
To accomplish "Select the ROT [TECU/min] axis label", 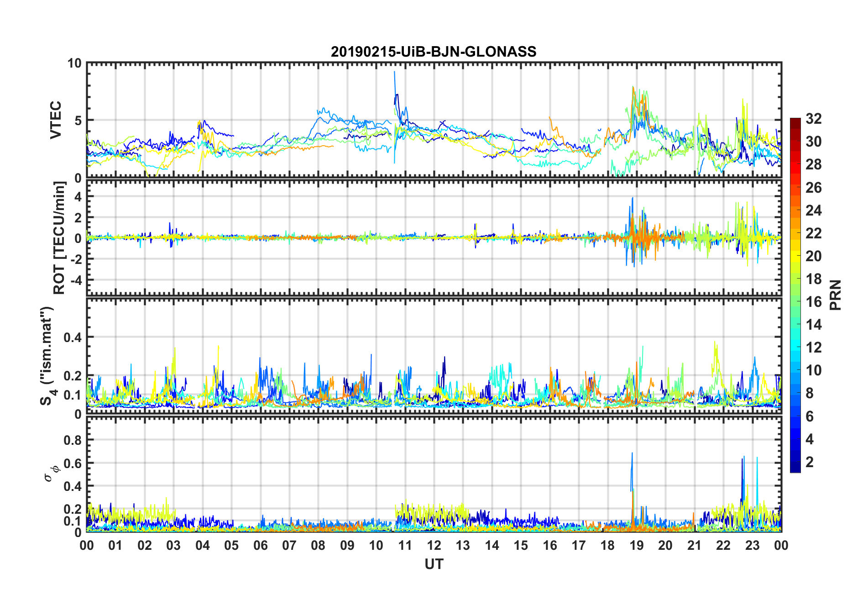I will tap(59, 238).
